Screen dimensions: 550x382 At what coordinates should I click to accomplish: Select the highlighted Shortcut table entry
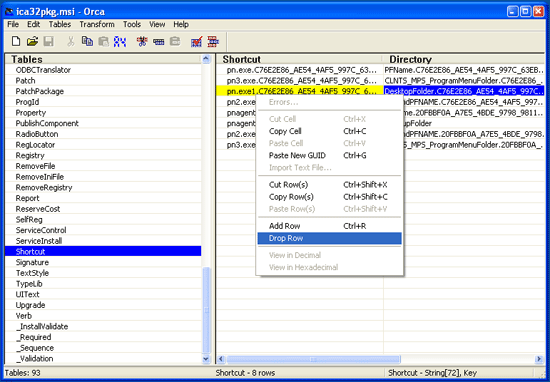[x=103, y=252]
